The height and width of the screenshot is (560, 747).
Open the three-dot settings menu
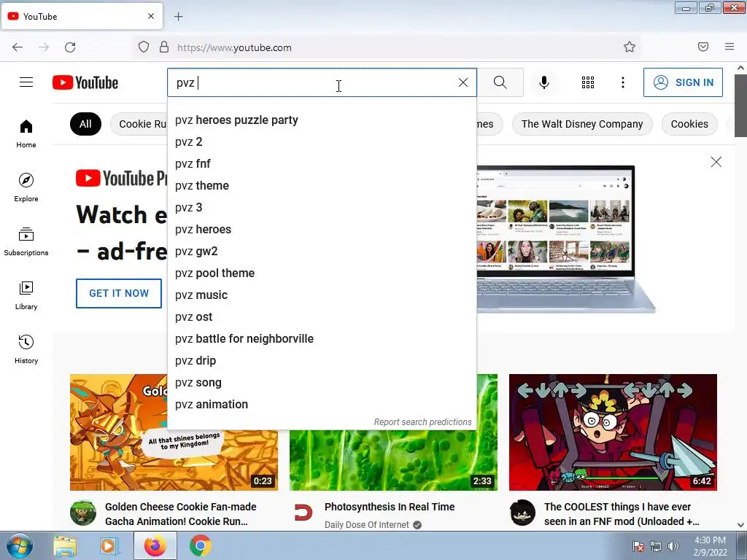[x=623, y=82]
